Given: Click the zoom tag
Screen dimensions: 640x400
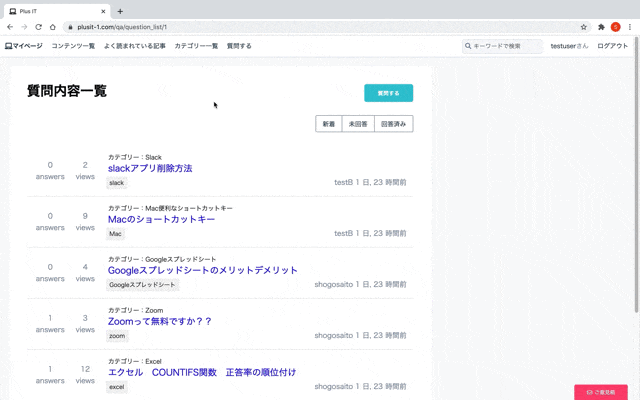Looking at the screenshot, I should (x=117, y=336).
